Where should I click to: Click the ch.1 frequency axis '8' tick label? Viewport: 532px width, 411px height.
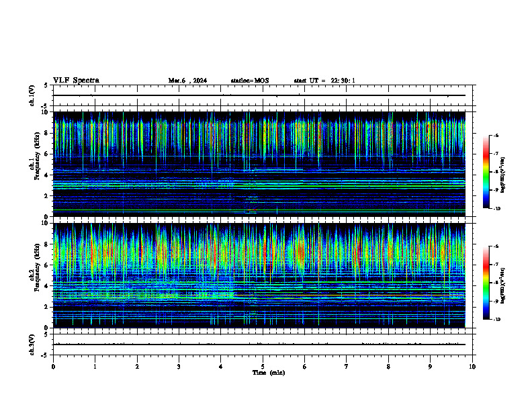click(x=47, y=133)
